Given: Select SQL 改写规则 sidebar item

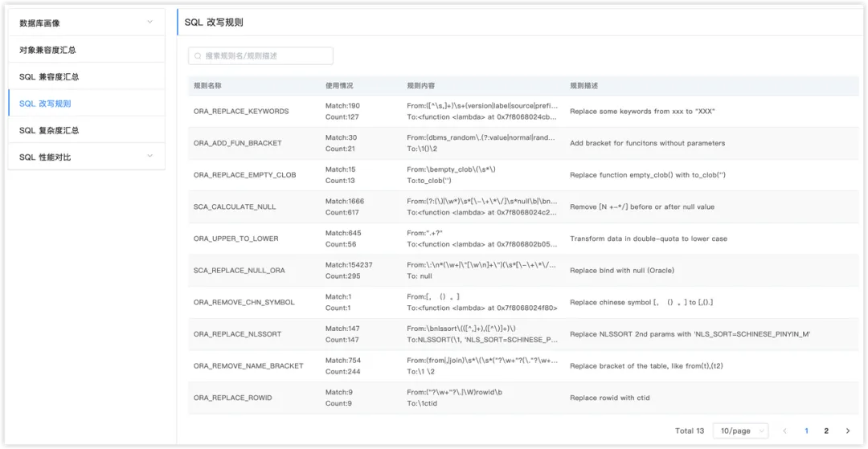Looking at the screenshot, I should [x=87, y=104].
